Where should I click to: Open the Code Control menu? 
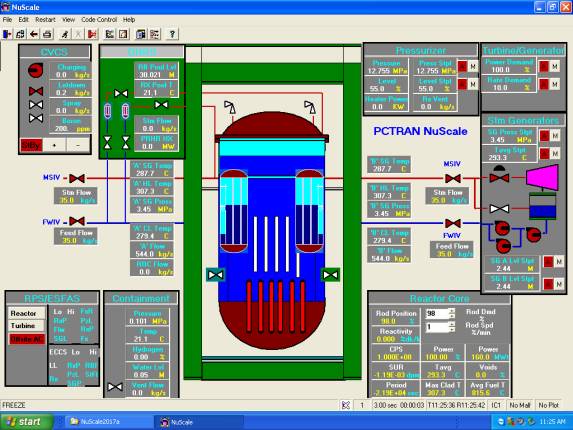click(x=99, y=20)
